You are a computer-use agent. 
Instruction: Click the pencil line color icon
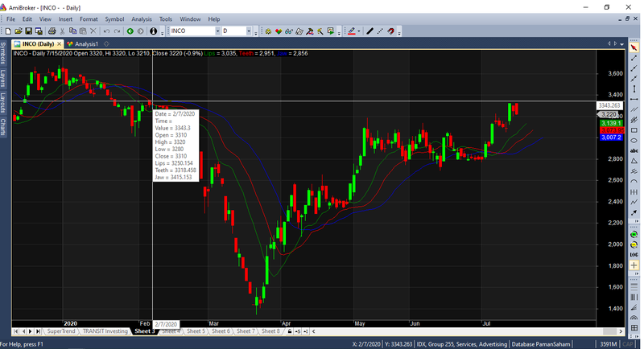click(x=352, y=31)
